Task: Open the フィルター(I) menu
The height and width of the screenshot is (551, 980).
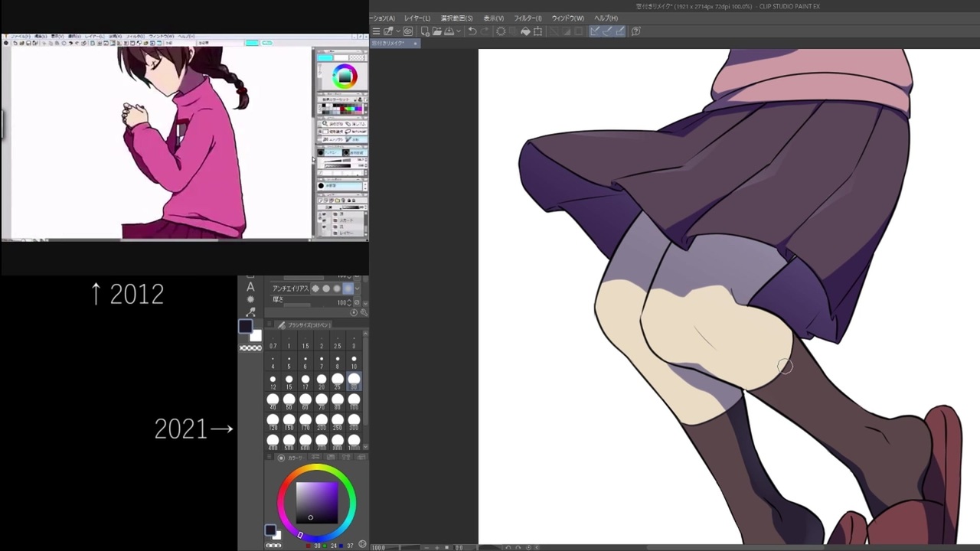Action: click(528, 18)
